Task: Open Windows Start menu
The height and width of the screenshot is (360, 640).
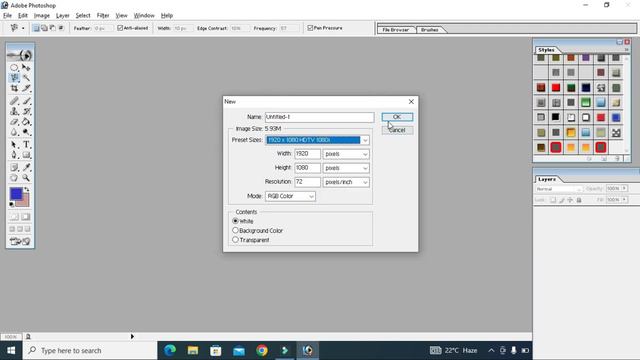Action: point(11,351)
